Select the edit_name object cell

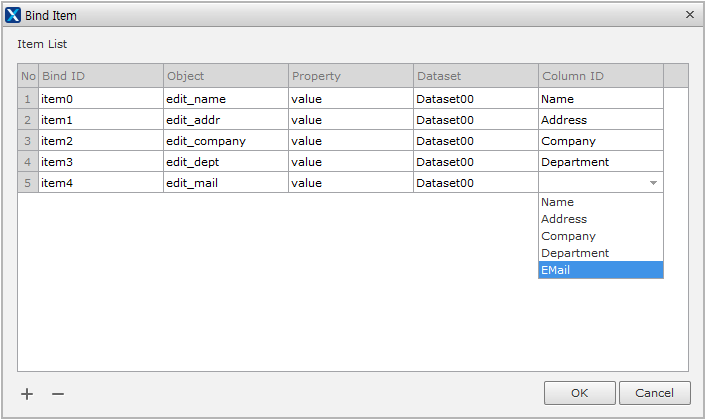(x=225, y=99)
